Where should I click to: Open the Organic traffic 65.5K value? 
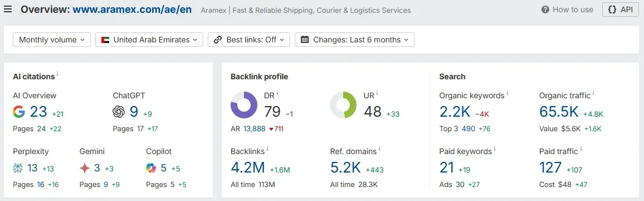tap(559, 112)
